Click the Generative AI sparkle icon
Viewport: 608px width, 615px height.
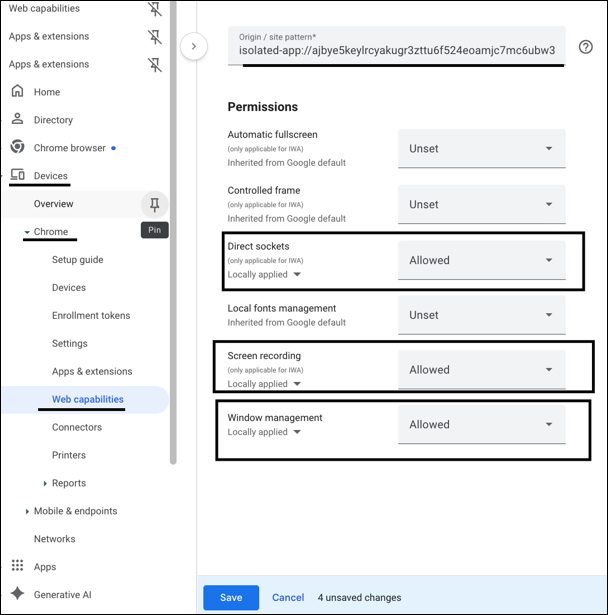point(17,595)
